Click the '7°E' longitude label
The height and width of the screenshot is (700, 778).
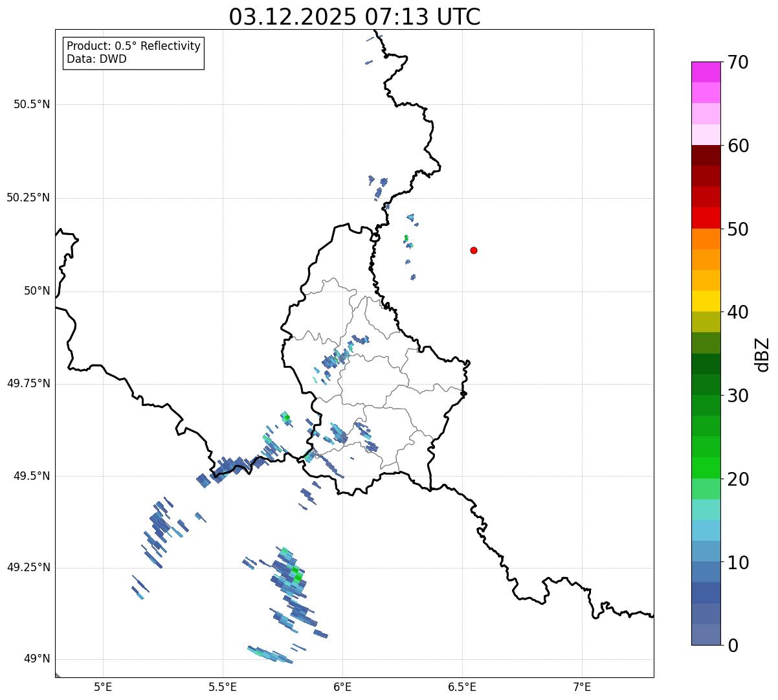click(582, 686)
